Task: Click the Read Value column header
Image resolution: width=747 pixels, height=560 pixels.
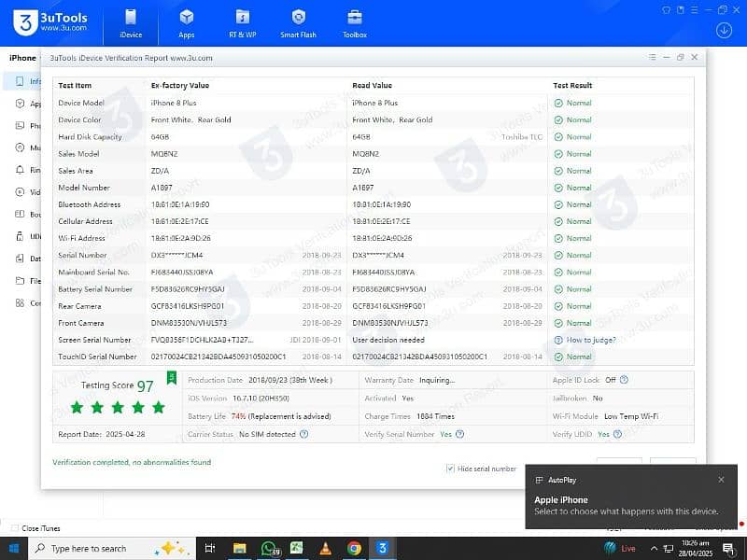Action: point(372,85)
